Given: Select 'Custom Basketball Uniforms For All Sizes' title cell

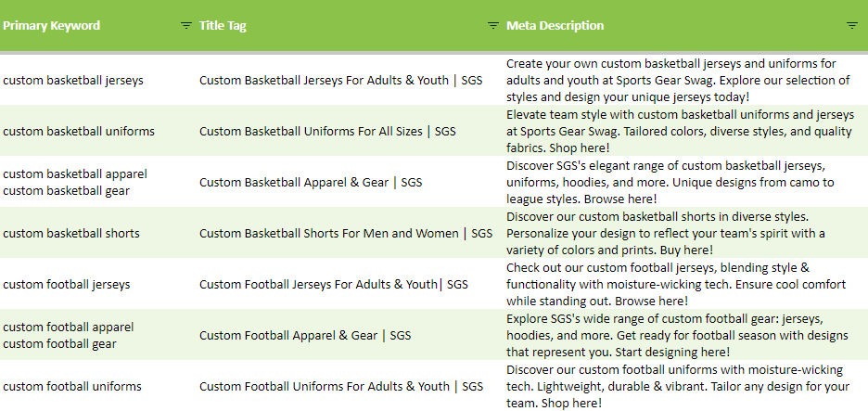Looking at the screenshot, I should pos(350,131).
